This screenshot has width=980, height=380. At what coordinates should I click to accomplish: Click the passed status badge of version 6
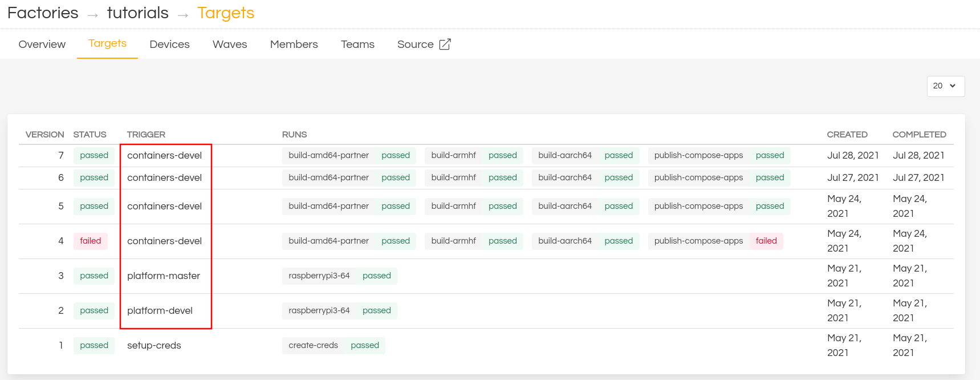[94, 177]
